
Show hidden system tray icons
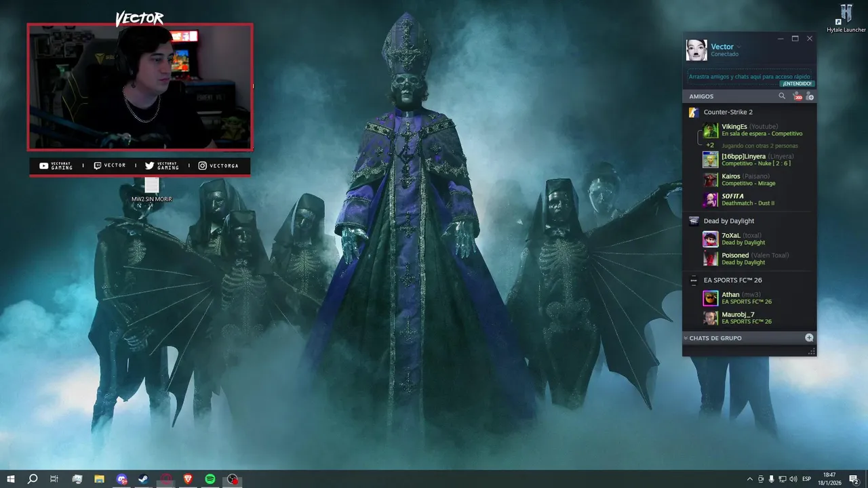point(749,479)
